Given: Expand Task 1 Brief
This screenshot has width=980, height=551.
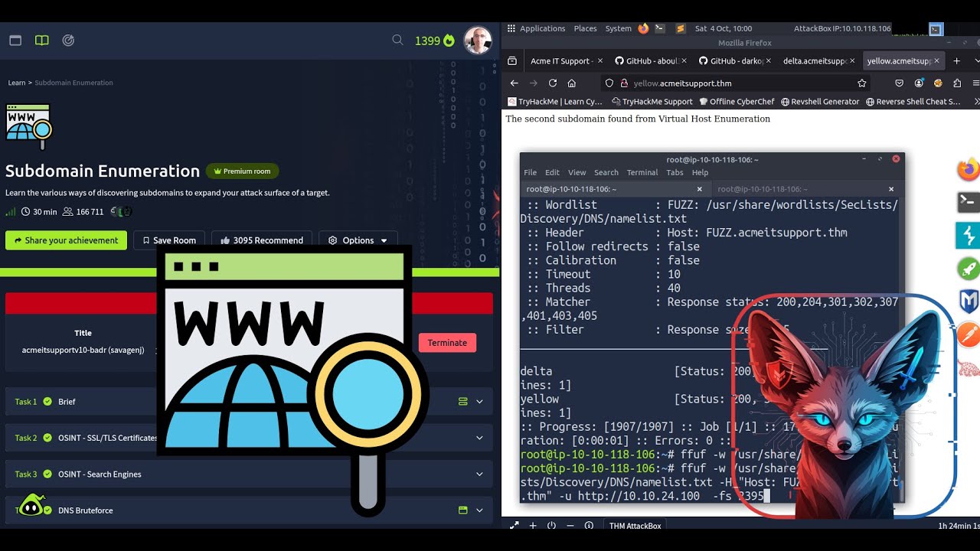Looking at the screenshot, I should [249, 401].
